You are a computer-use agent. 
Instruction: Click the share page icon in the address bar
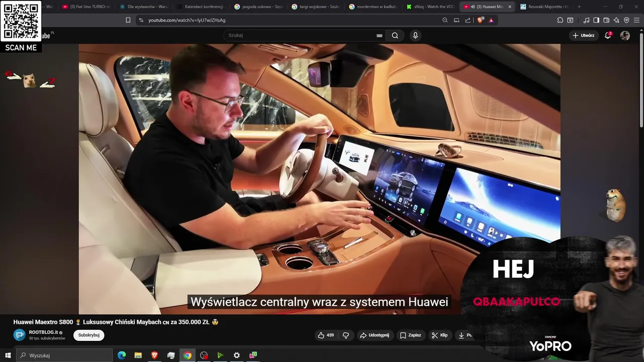tap(468, 20)
